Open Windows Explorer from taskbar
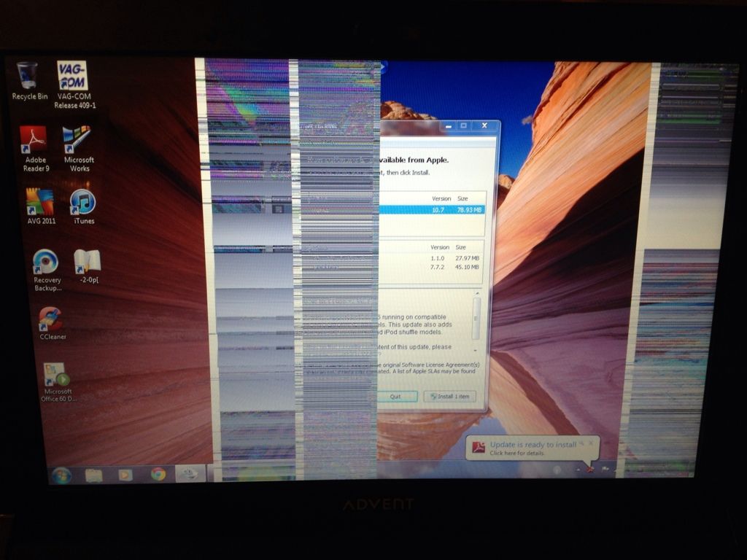 pyautogui.click(x=93, y=475)
